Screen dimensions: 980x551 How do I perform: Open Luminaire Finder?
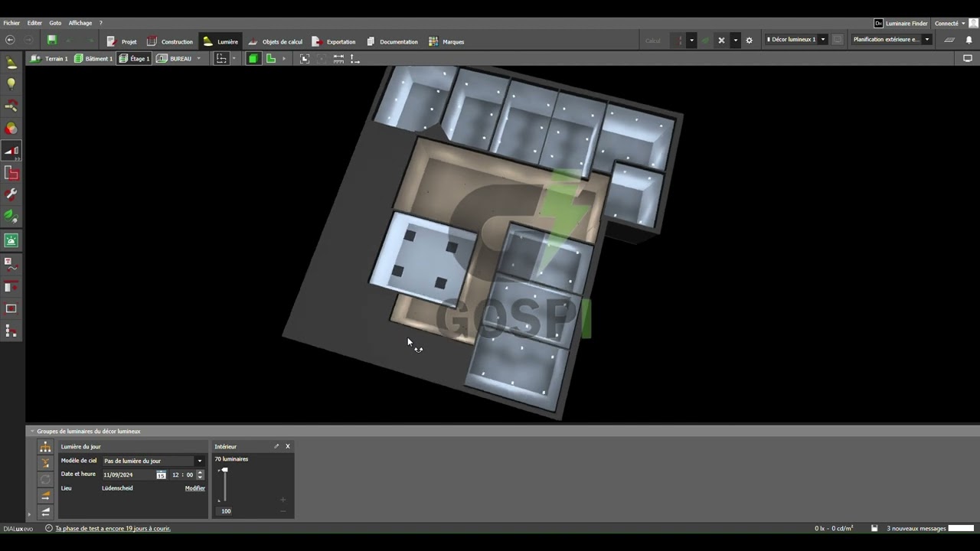pyautogui.click(x=901, y=24)
